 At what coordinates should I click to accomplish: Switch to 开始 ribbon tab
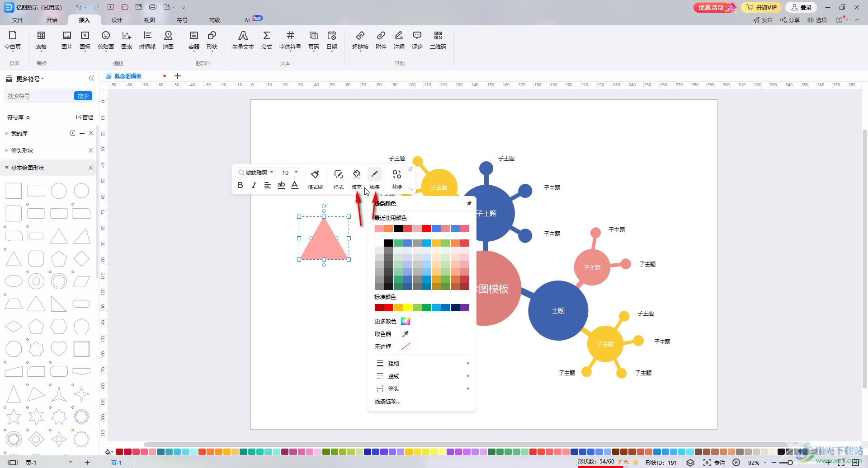pos(52,20)
